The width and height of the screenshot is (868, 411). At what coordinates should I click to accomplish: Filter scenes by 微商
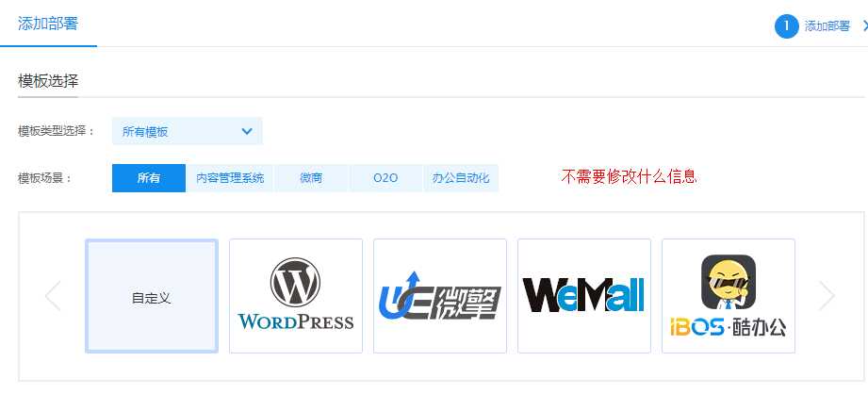click(x=311, y=178)
